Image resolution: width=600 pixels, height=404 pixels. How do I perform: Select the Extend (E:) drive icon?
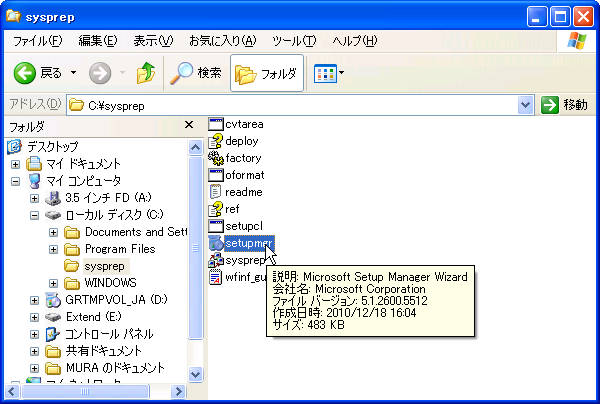coord(53,317)
